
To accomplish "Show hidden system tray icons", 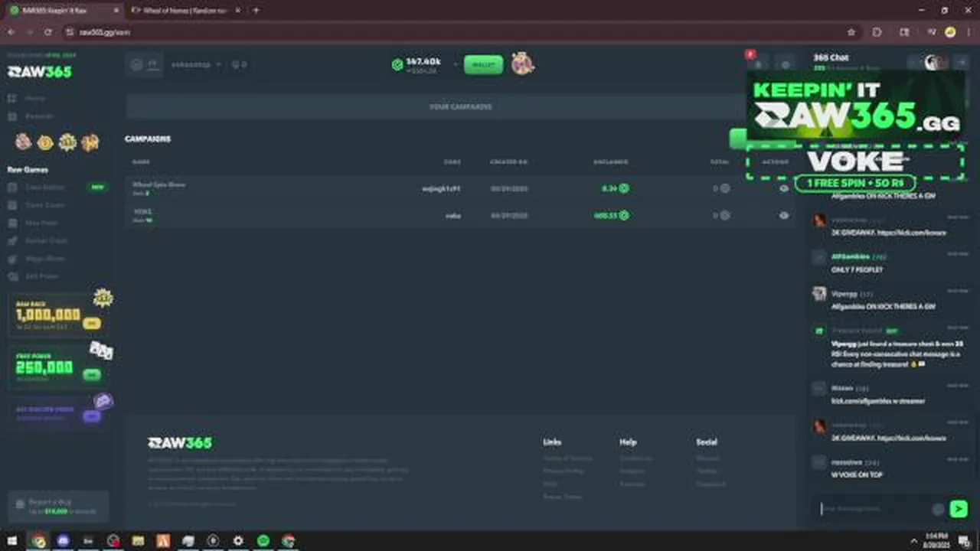I will pos(913,541).
